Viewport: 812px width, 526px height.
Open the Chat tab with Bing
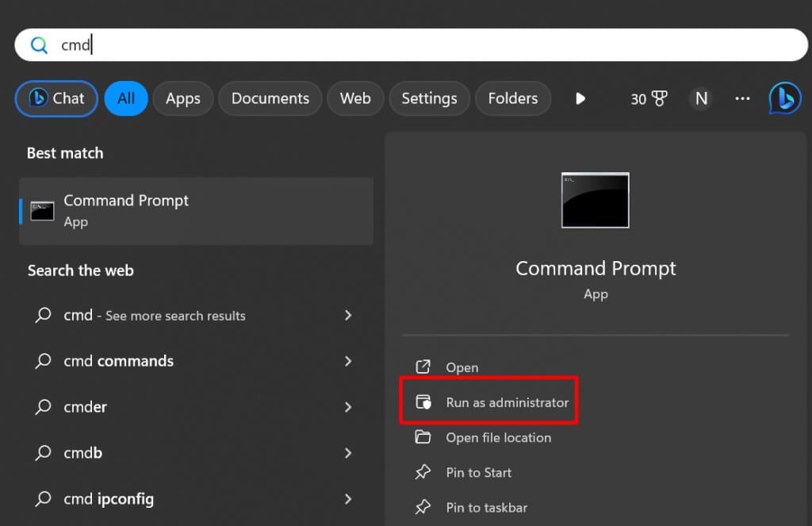pos(56,98)
